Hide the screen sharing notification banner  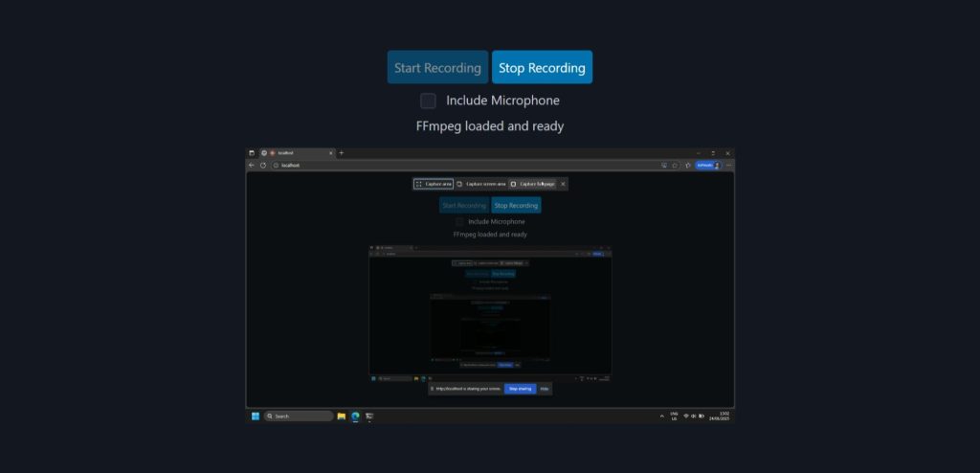pyautogui.click(x=545, y=389)
